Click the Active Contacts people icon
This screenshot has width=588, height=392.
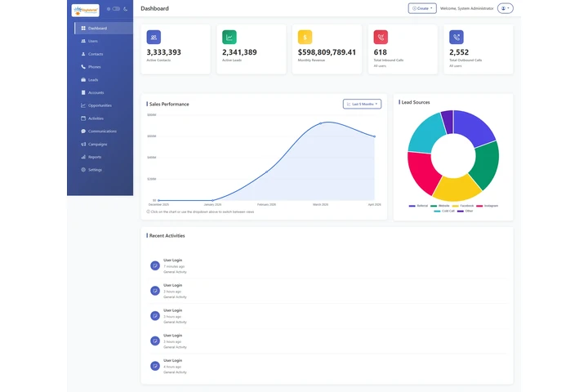tap(154, 38)
